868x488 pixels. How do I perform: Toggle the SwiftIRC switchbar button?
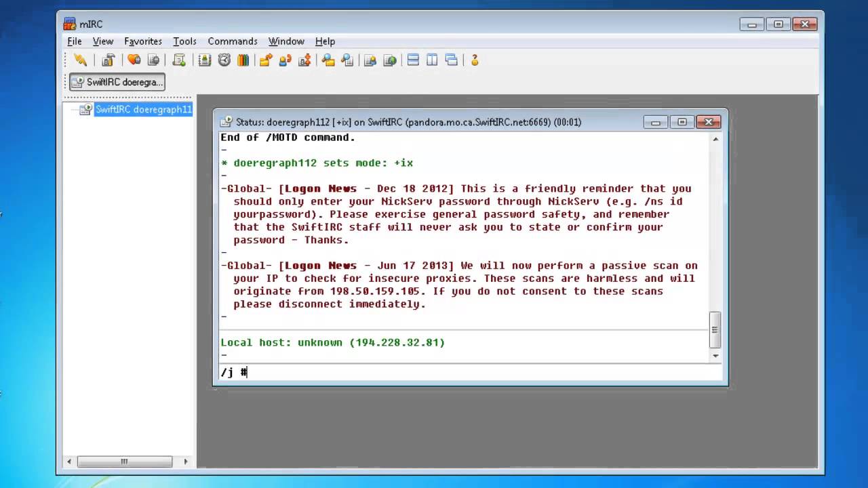tap(117, 82)
